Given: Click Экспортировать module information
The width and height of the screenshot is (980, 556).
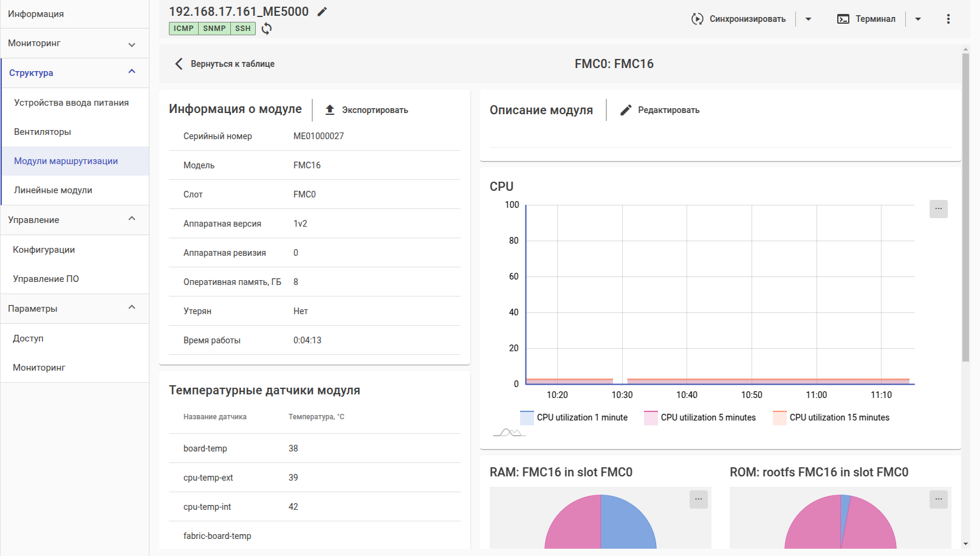Looking at the screenshot, I should click(366, 110).
